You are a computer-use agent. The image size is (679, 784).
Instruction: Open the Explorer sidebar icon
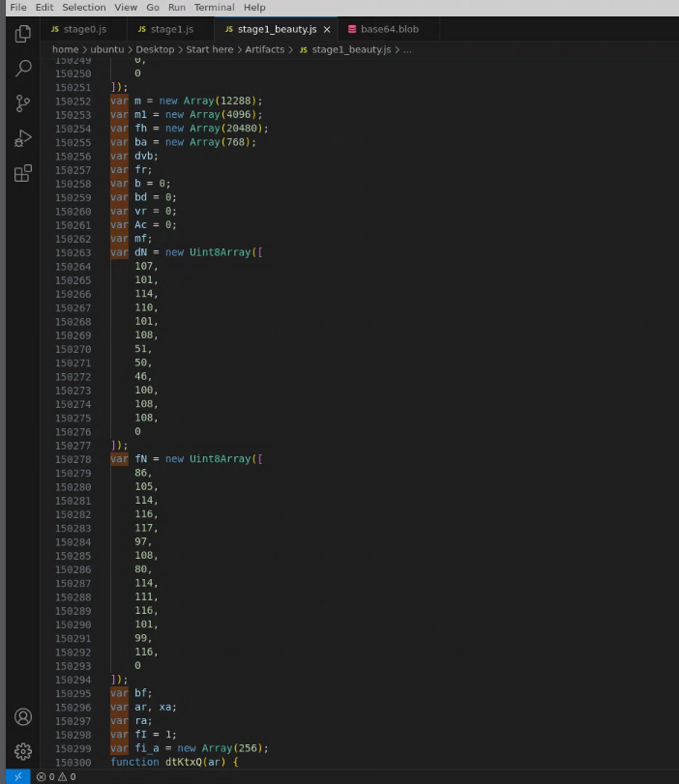(21, 32)
